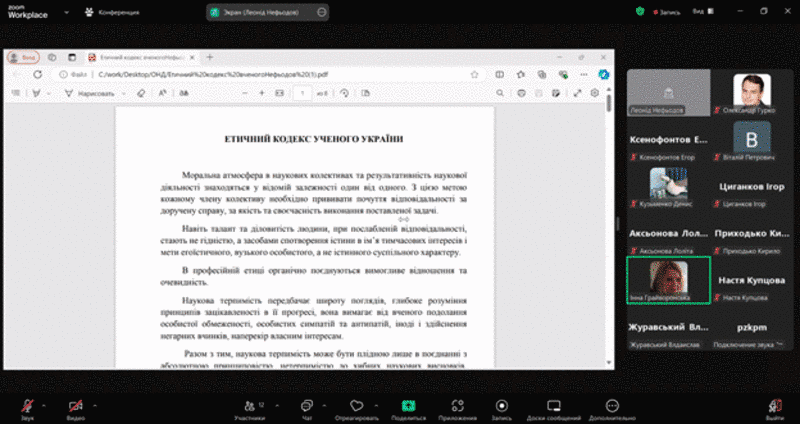Open options circle on shared screen tab
This screenshot has width=800, height=424.
(x=321, y=12)
